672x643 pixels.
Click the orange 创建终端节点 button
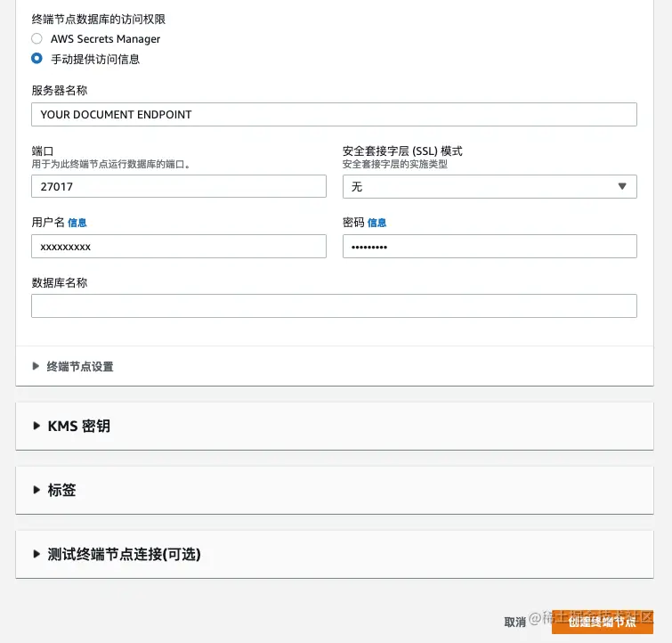603,622
